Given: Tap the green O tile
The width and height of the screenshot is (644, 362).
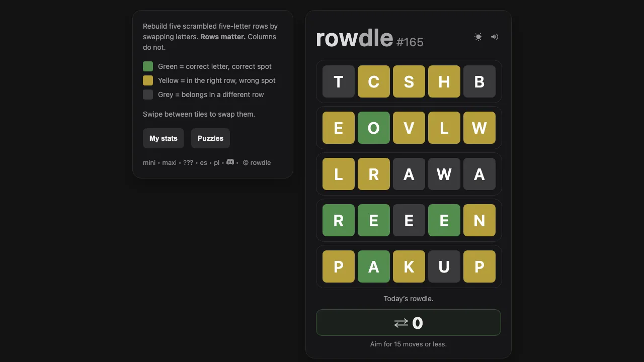Looking at the screenshot, I should (374, 128).
